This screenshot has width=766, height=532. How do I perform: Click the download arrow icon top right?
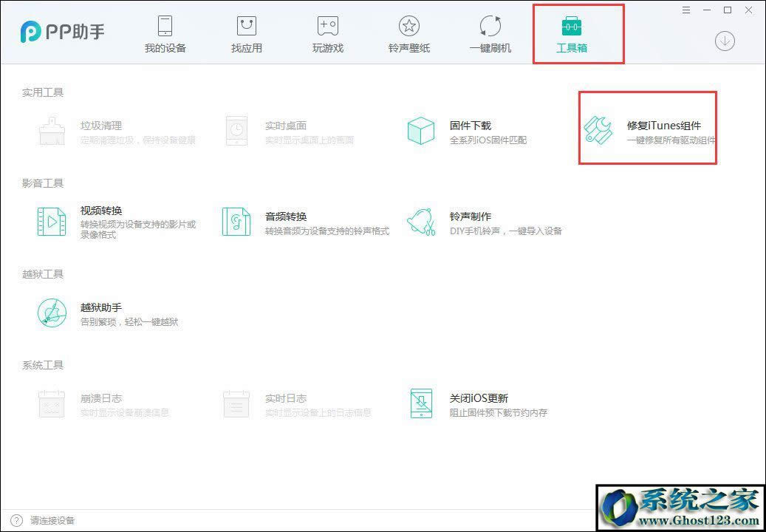724,41
